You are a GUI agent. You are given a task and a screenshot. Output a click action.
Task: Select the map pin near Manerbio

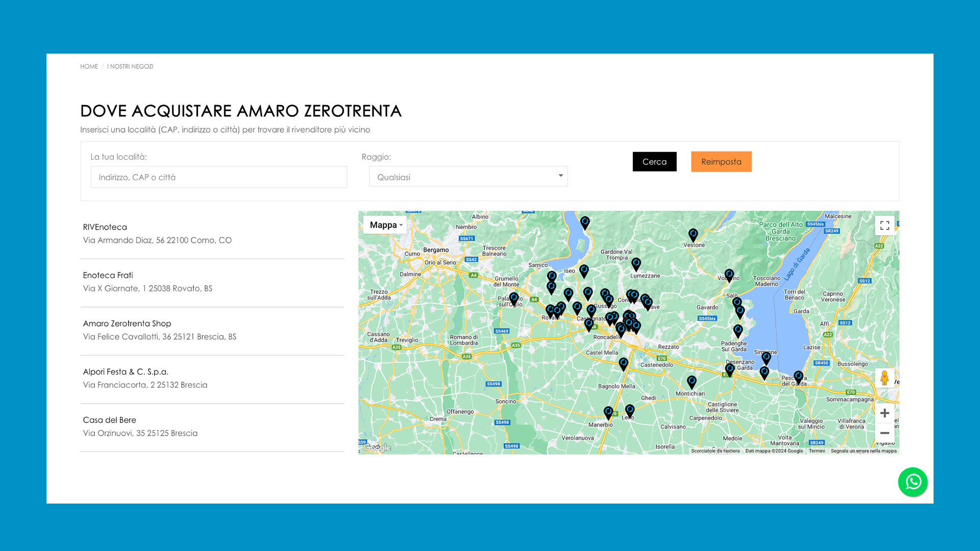(608, 412)
